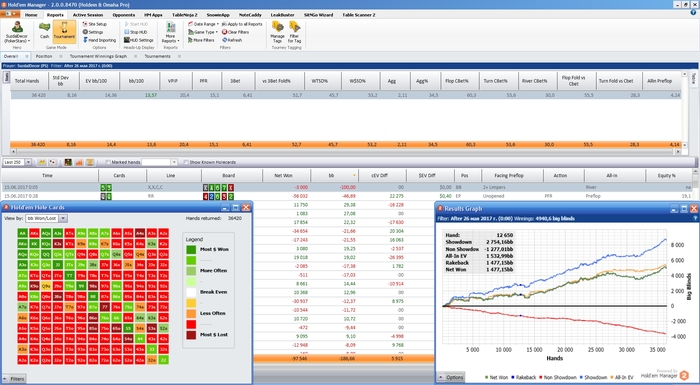
Task: Open Date Range filter dropdown
Action: (x=203, y=24)
